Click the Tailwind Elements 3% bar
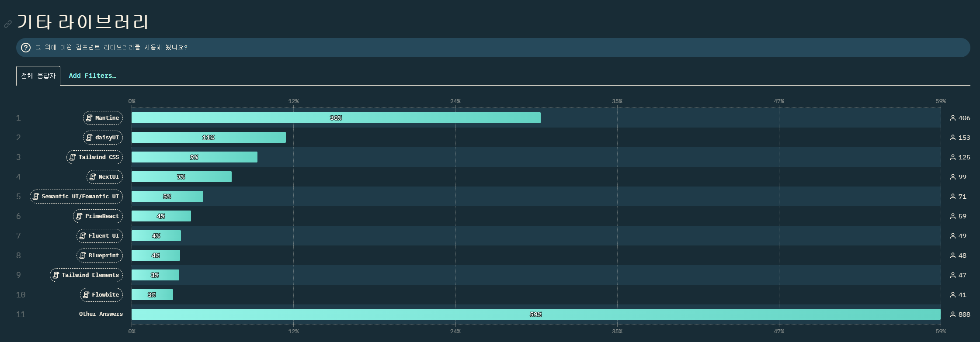Screen dimensions: 980x342 pyautogui.click(x=155, y=275)
